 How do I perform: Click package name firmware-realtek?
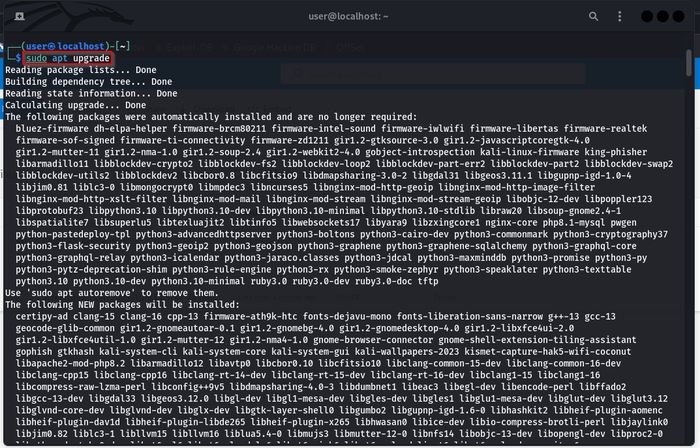click(x=605, y=129)
